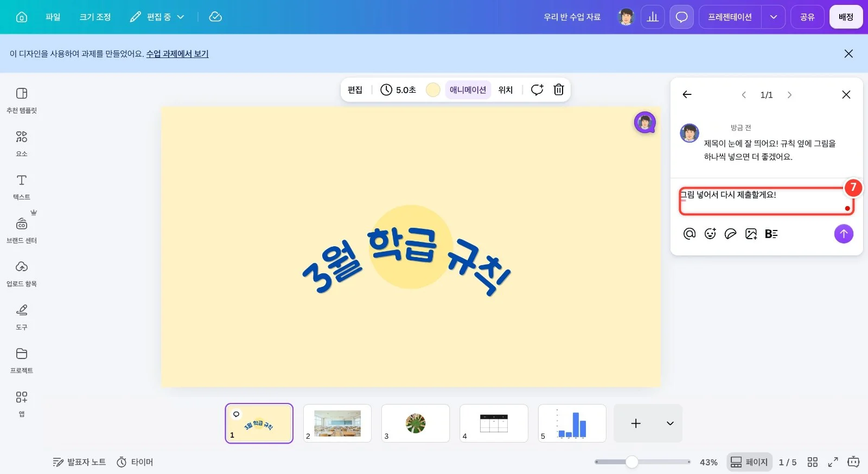Expand the 프레젠테이션 options arrow

[774, 17]
